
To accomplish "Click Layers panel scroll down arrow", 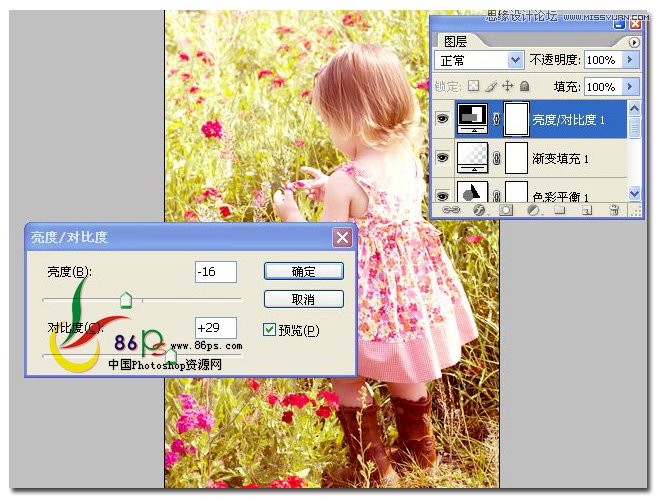I will pyautogui.click(x=634, y=193).
